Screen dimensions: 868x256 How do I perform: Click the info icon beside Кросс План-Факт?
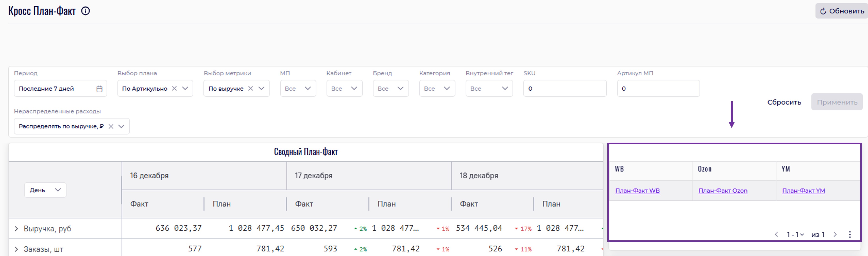[x=86, y=11]
